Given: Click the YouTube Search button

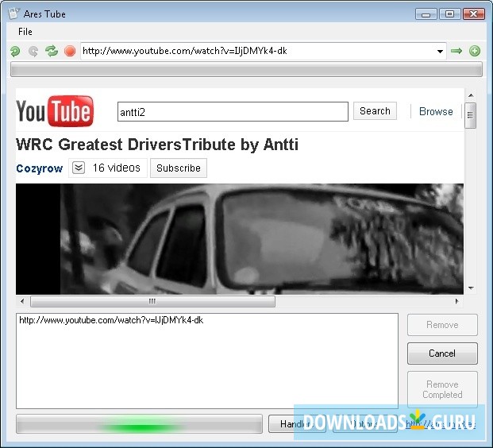Looking at the screenshot, I should [x=375, y=111].
